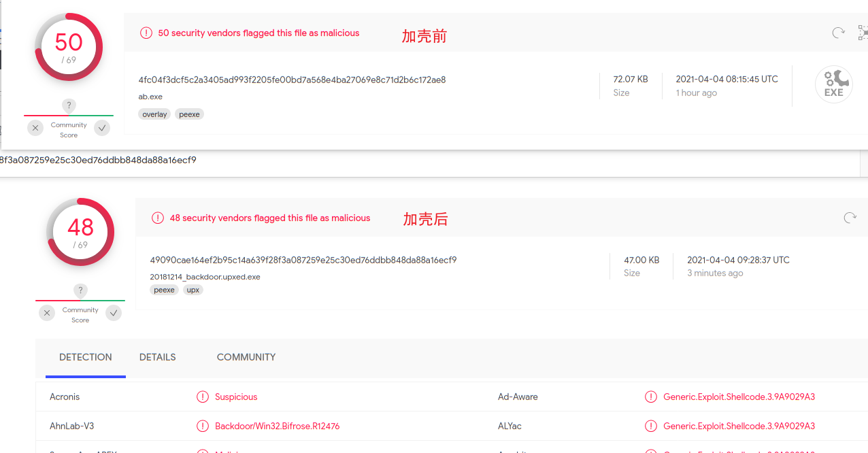This screenshot has width=868, height=453.
Task: Upvote ab.exe with the community checkmark button
Action: coord(102,128)
